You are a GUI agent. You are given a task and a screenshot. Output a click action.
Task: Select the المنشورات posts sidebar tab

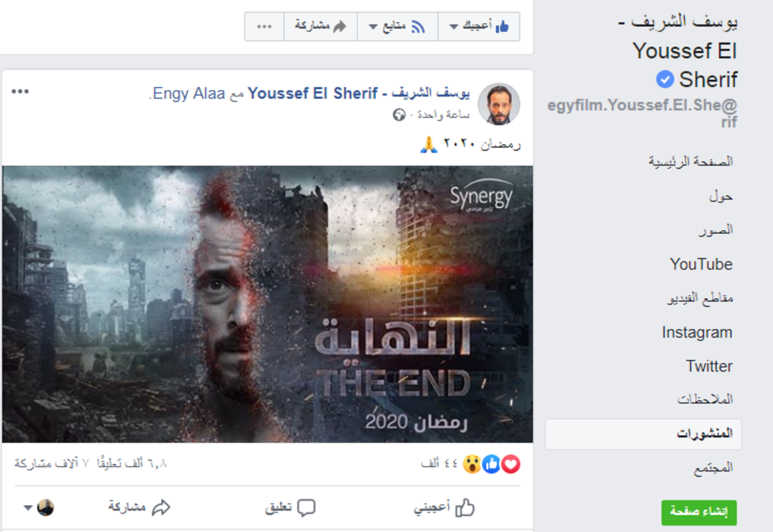tap(643, 434)
